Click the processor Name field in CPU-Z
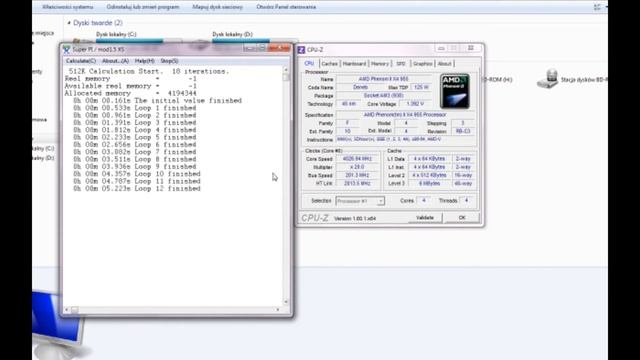This screenshot has height=360, width=640. [x=384, y=79]
